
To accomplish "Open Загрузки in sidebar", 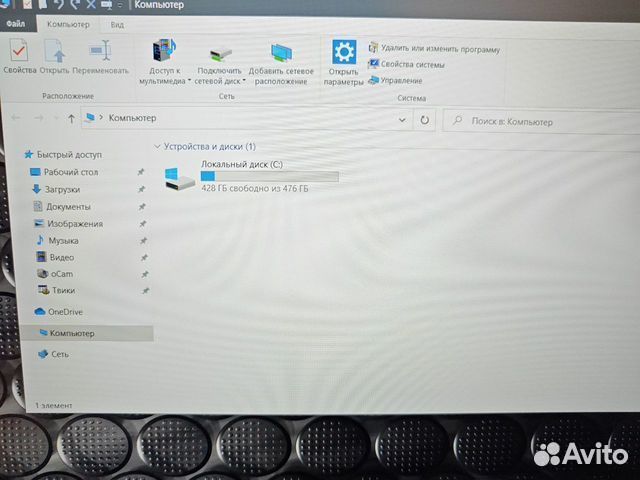I will point(56,189).
